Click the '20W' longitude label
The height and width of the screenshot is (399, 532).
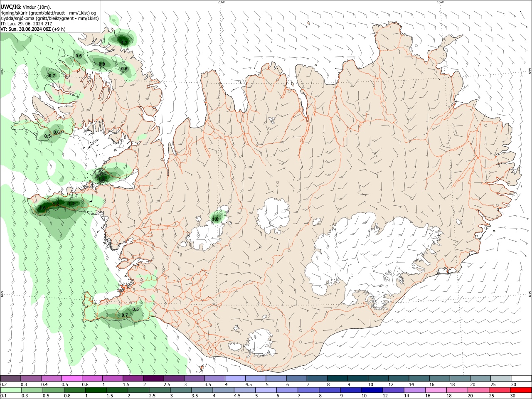[x=221, y=2]
